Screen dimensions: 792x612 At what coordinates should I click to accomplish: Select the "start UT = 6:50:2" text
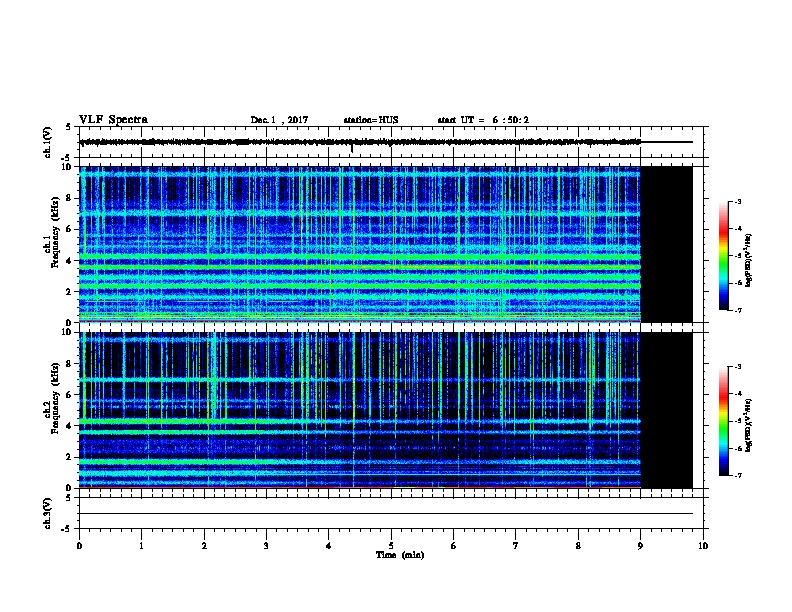pyautogui.click(x=483, y=120)
